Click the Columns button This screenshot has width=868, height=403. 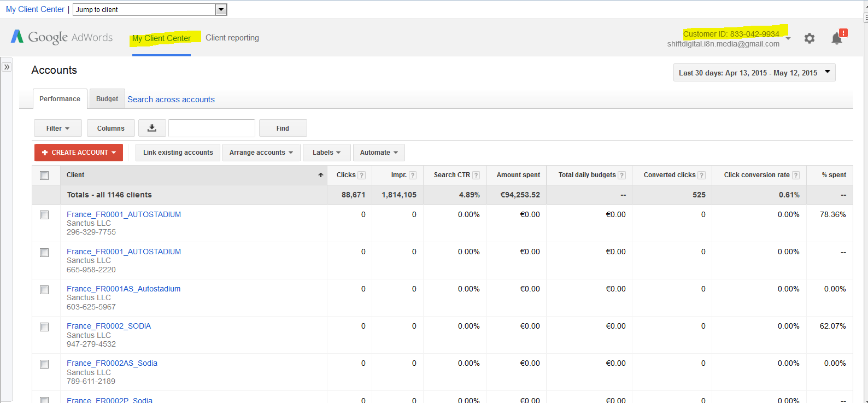(111, 128)
